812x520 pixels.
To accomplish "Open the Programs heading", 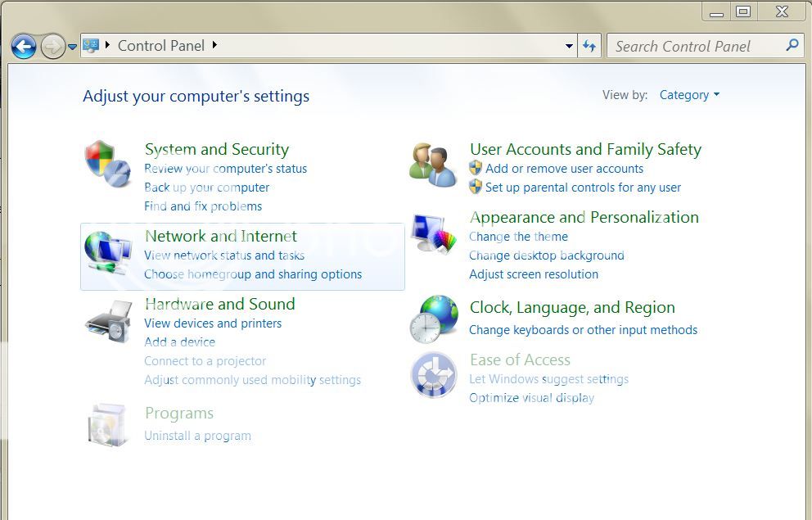I will pyautogui.click(x=179, y=414).
